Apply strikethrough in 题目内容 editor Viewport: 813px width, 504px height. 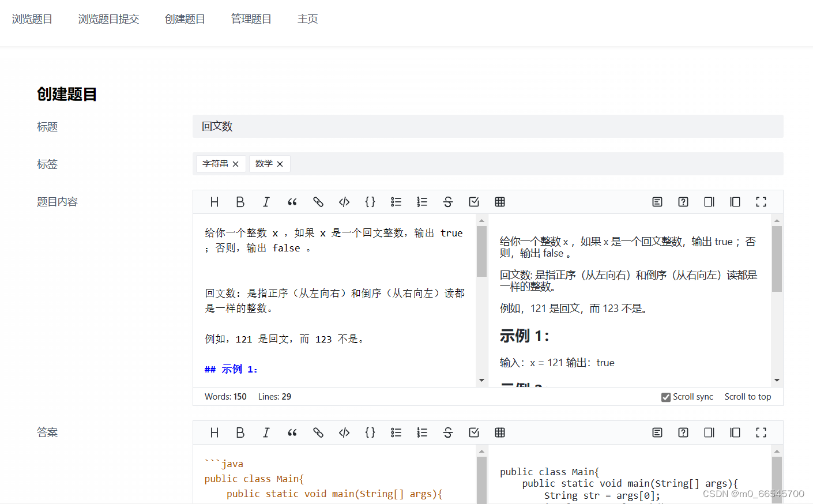(x=448, y=202)
